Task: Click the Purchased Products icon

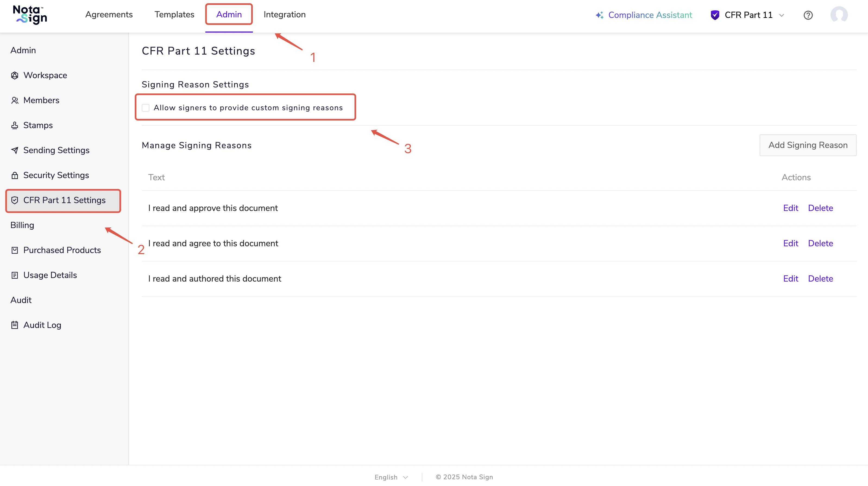Action: point(14,250)
